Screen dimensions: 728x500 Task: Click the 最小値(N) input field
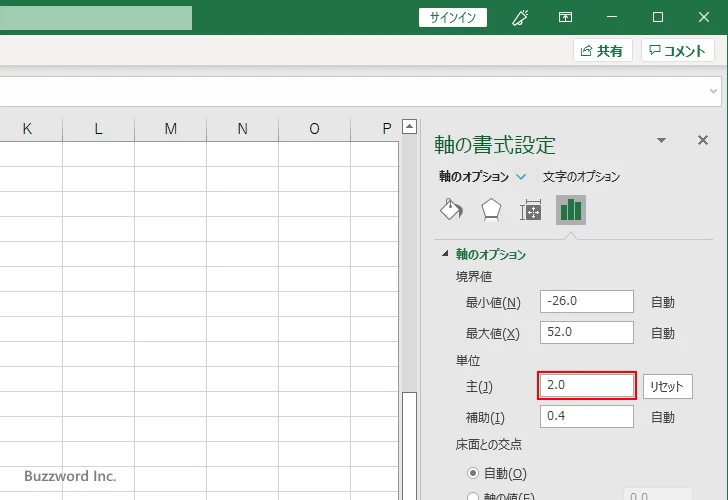coord(586,302)
